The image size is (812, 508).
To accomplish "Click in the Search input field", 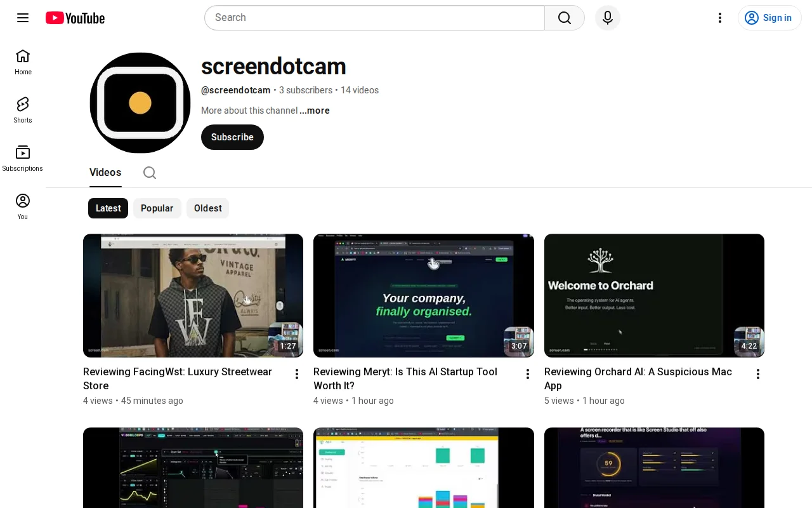I will [x=374, y=18].
